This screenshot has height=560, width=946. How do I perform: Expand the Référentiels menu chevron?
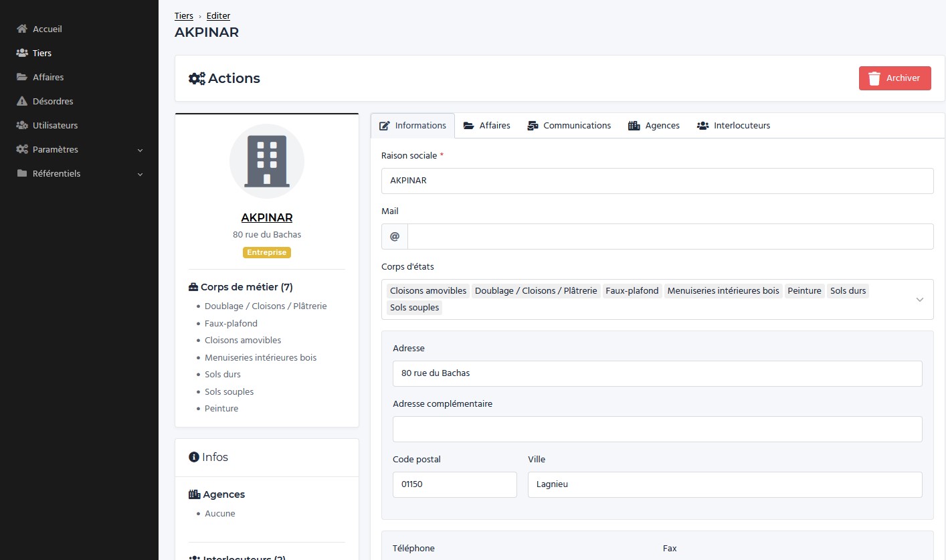140,174
